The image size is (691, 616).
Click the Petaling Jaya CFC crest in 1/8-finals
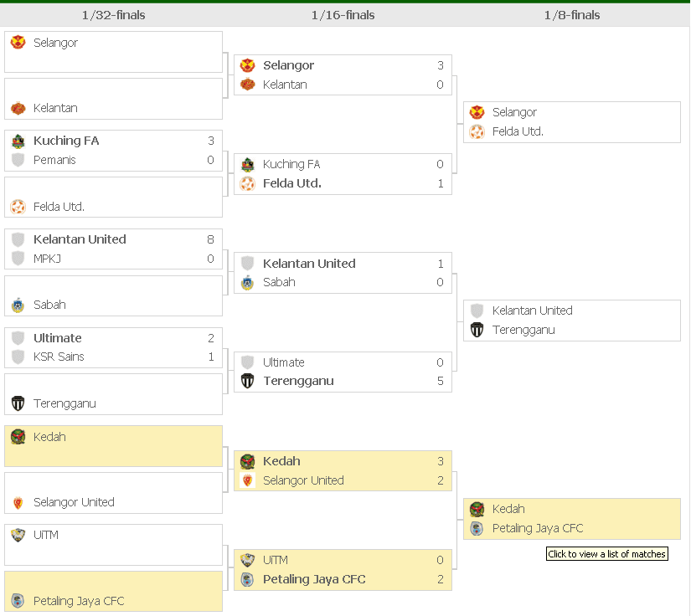477,528
